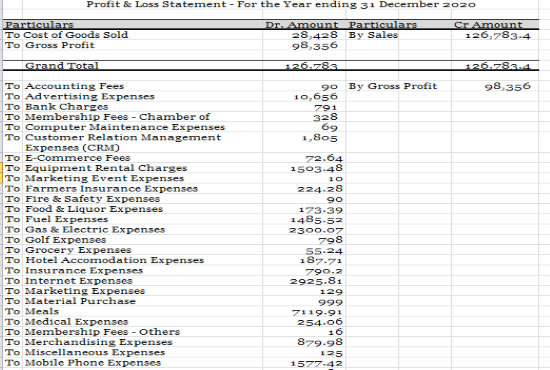The image size is (550, 370).
Task: Click the 879.98 merchandising amount
Action: pyautogui.click(x=320, y=342)
